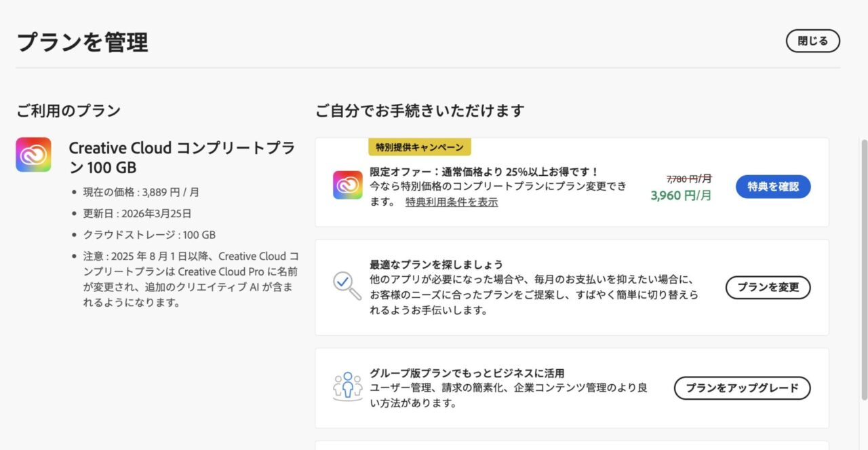Click the struck-through 7,780 円/月 price

tap(689, 179)
